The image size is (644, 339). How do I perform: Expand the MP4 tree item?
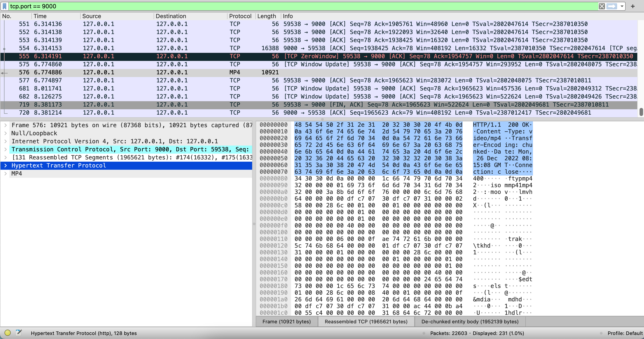6,174
